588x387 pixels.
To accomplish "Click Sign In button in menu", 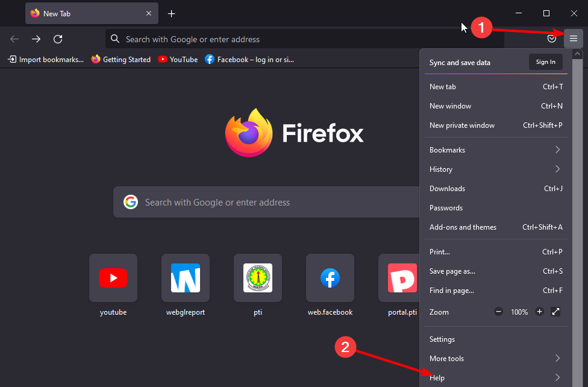I will pyautogui.click(x=545, y=62).
